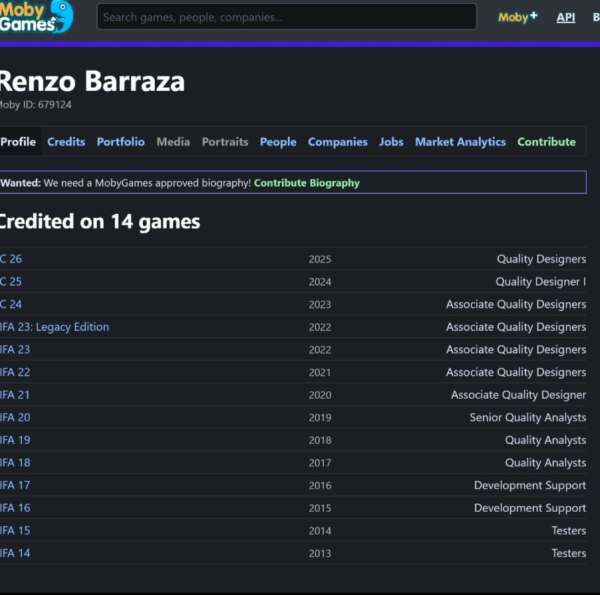Image resolution: width=600 pixels, height=595 pixels.
Task: Open the API link
Action: coord(566,17)
